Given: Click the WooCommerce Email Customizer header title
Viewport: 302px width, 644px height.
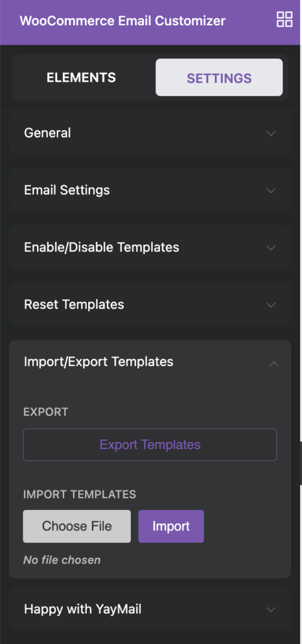Looking at the screenshot, I should coord(123,21).
